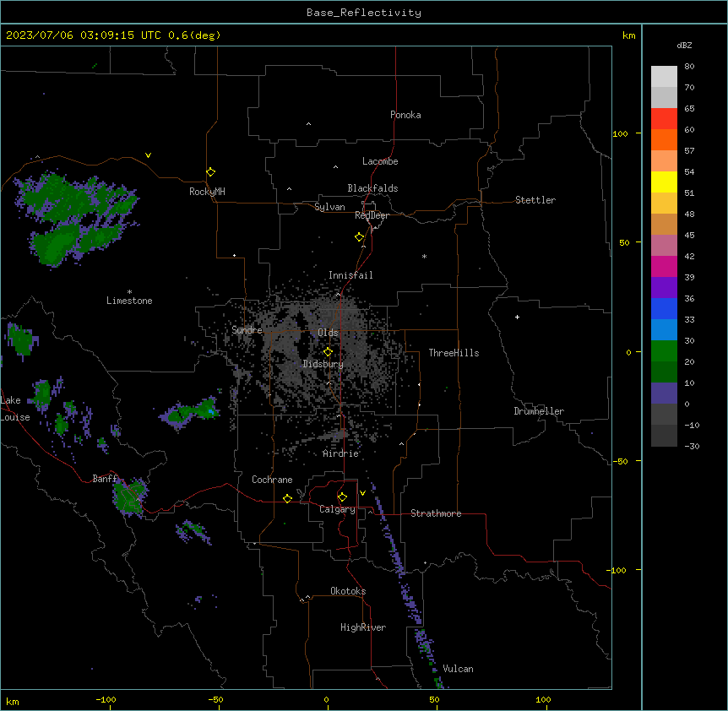Click the Louise map label

[x=15, y=417]
